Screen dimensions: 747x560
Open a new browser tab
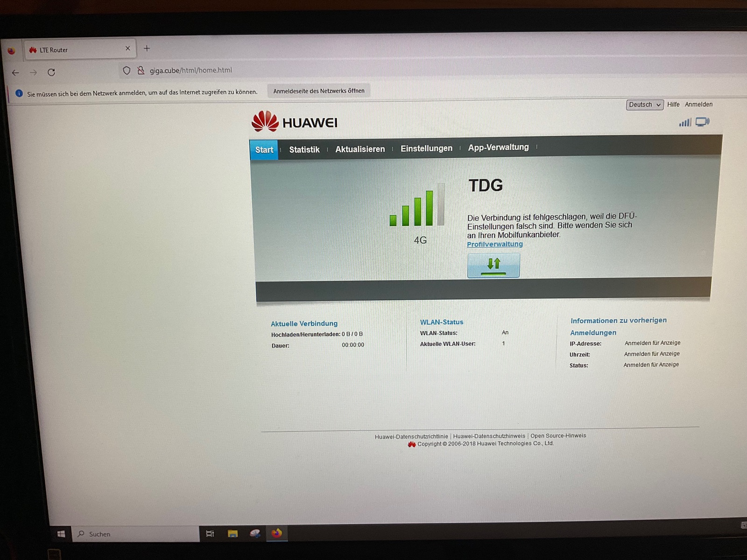coord(147,49)
